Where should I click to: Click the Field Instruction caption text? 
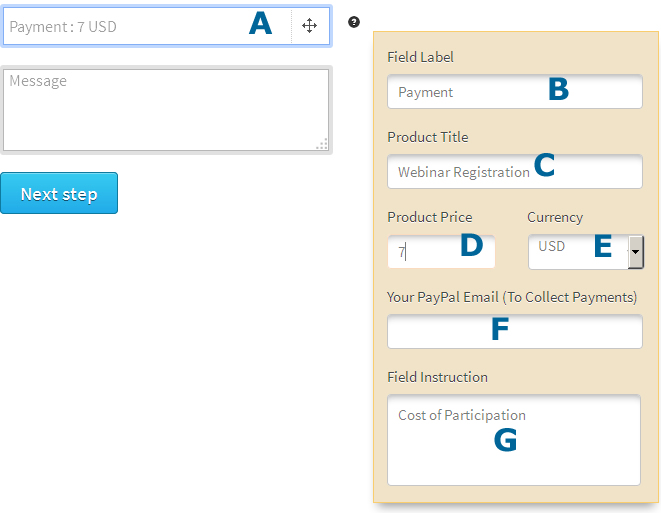tap(437, 377)
